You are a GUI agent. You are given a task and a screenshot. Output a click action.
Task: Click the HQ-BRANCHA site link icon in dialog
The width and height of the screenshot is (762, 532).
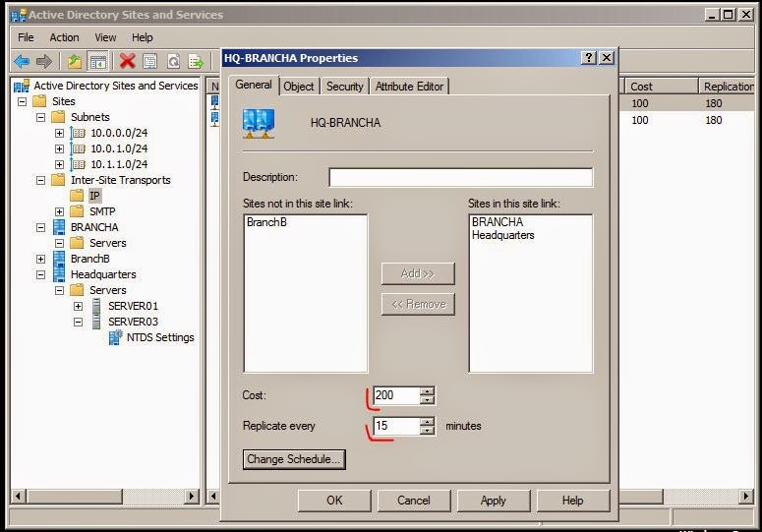coord(259,123)
